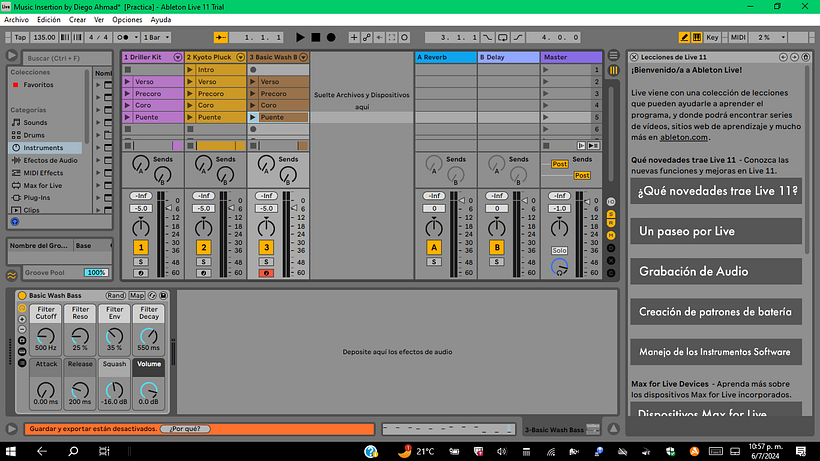820x461 pixels.
Task: Open the Ayuda menu
Action: 161,19
